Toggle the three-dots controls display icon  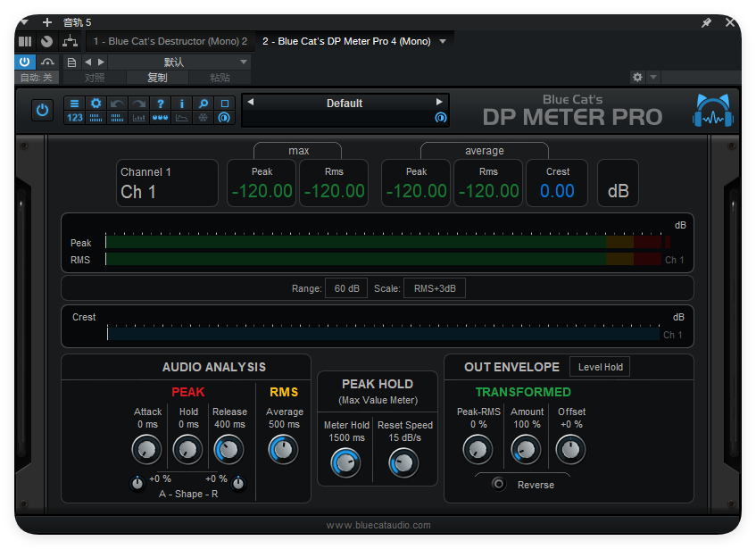[x=160, y=118]
